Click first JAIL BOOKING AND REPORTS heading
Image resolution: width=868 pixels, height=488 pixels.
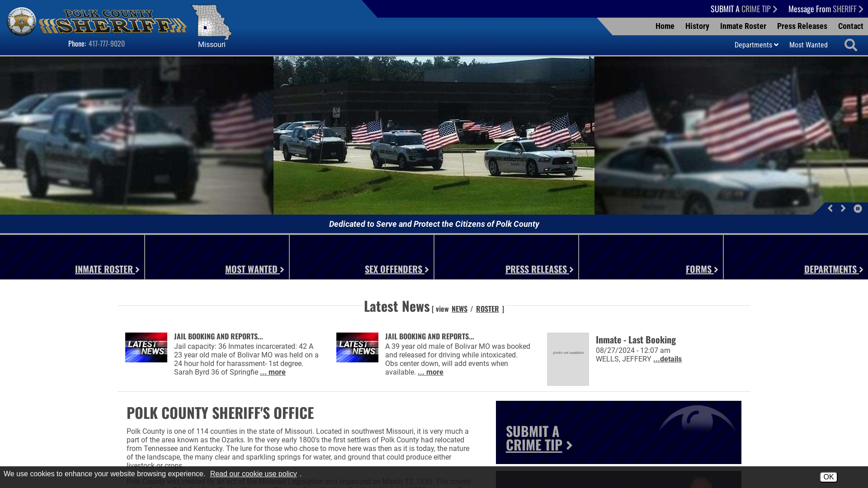click(218, 336)
